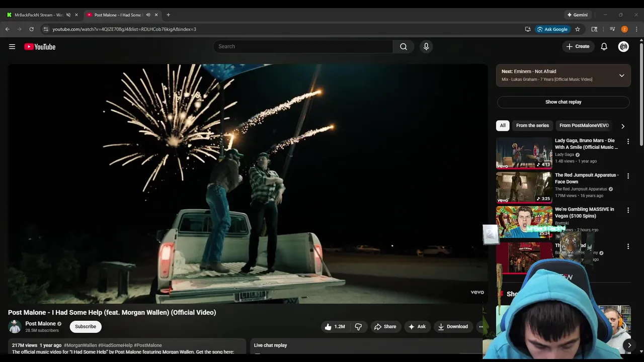Click the YouTube URL in address bar
The height and width of the screenshot is (362, 644).
[x=124, y=29]
